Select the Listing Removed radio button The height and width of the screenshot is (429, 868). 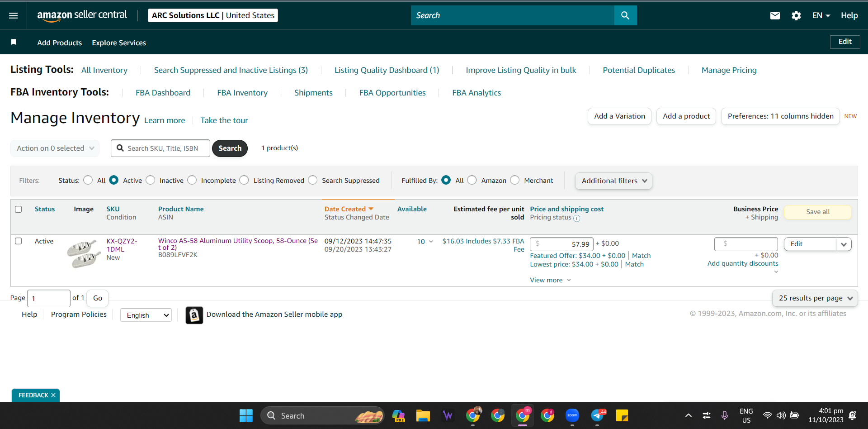pyautogui.click(x=244, y=180)
